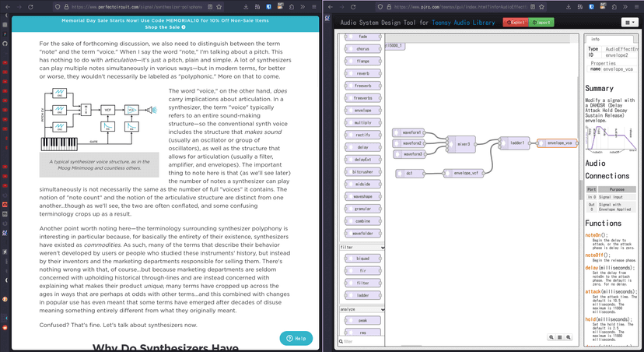Click the blue Help chat button

[296, 338]
